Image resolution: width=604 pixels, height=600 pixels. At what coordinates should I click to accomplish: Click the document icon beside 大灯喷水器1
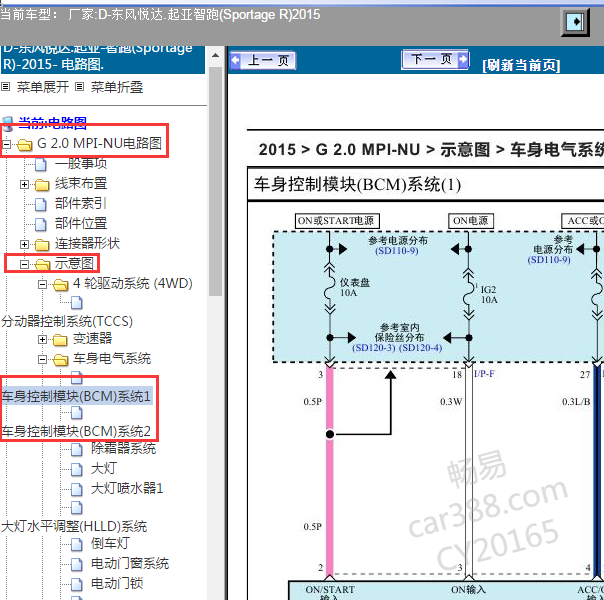click(77, 489)
